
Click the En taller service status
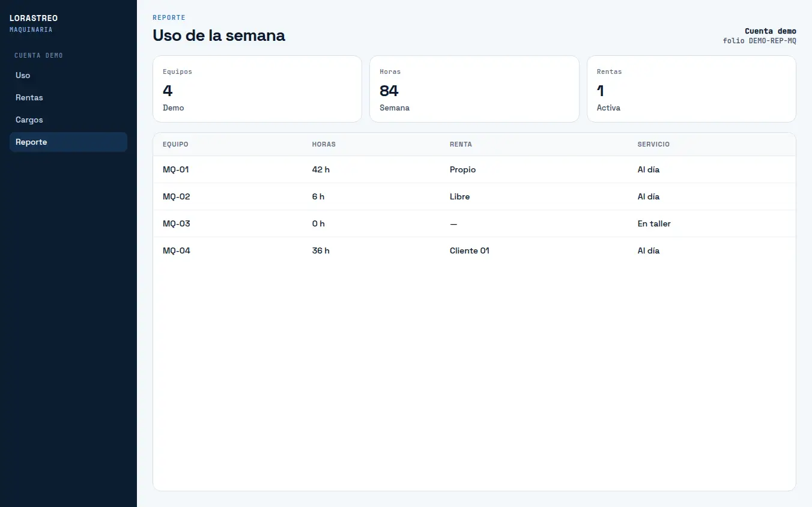click(654, 223)
